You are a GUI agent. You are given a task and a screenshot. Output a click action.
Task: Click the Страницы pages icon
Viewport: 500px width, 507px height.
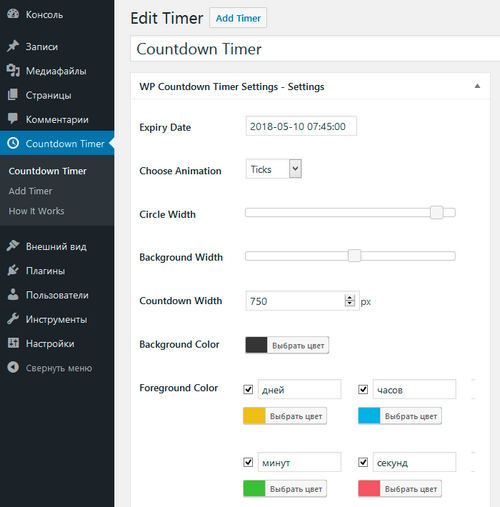[13, 95]
